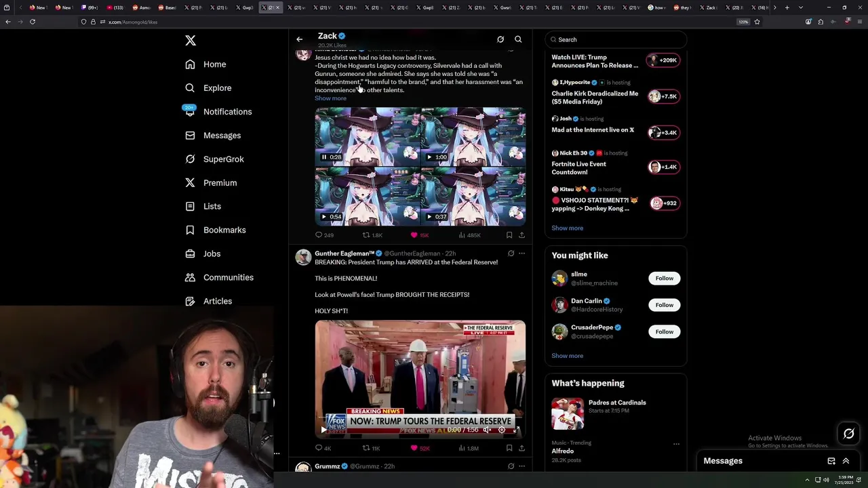Open Articles in the sidebar
Screen dimensions: 868x488
tap(208, 302)
